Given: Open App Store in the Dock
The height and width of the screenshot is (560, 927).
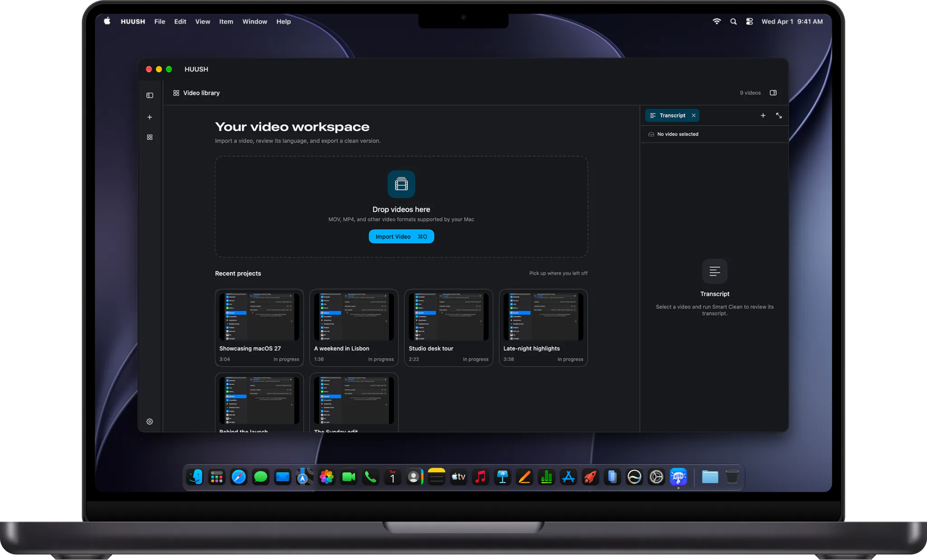Looking at the screenshot, I should 569,477.
